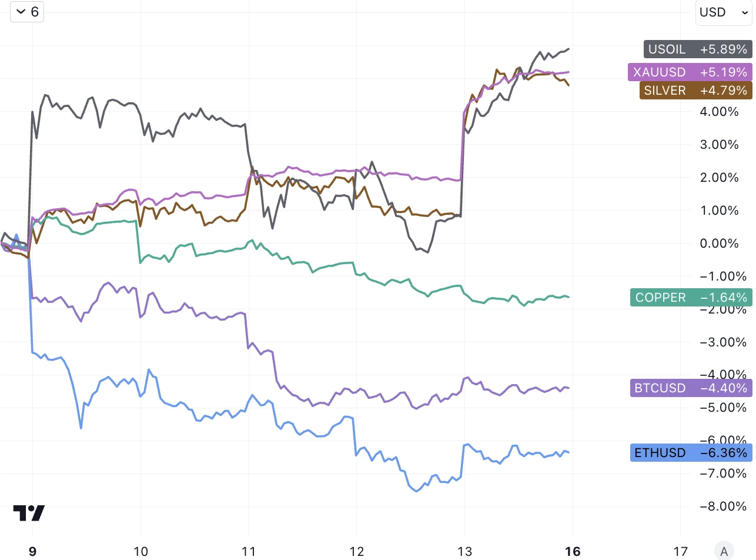Open the USD currency dropdown
This screenshot has height=560, width=756.
722,12
